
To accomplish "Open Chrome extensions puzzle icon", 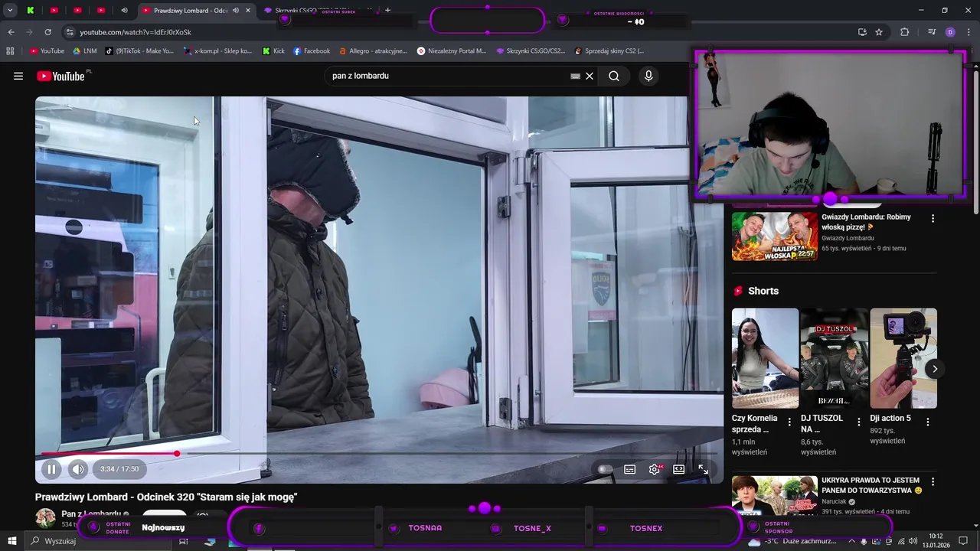I will pos(905,32).
